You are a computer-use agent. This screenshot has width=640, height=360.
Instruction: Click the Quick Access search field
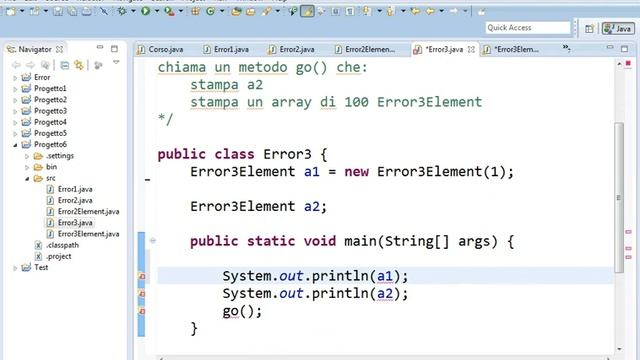(x=528, y=28)
